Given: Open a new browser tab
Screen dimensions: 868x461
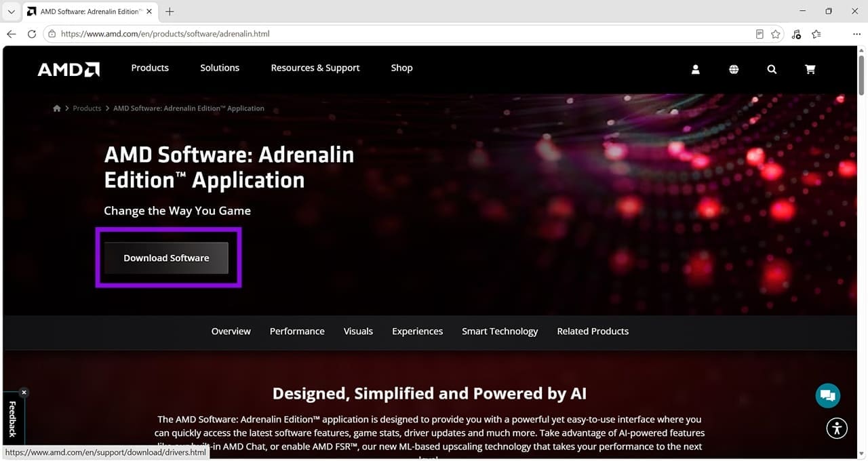Looking at the screenshot, I should pyautogui.click(x=170, y=12).
